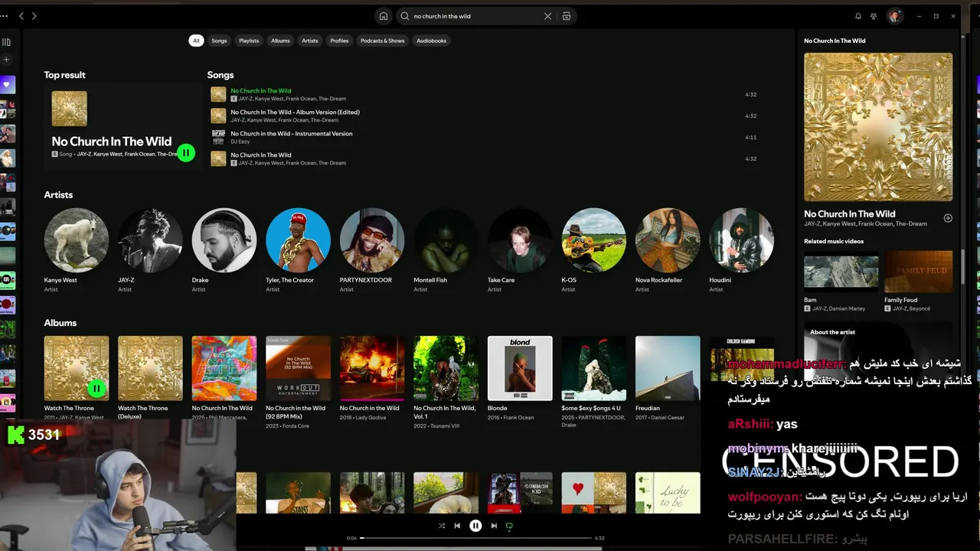Open Watch The Throne (Deluxe) album
This screenshot has height=551, width=980.
coord(150,377)
